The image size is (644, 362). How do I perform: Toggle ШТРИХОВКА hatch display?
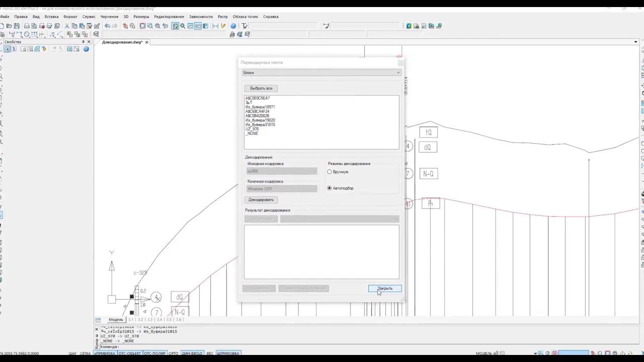click(x=228, y=353)
